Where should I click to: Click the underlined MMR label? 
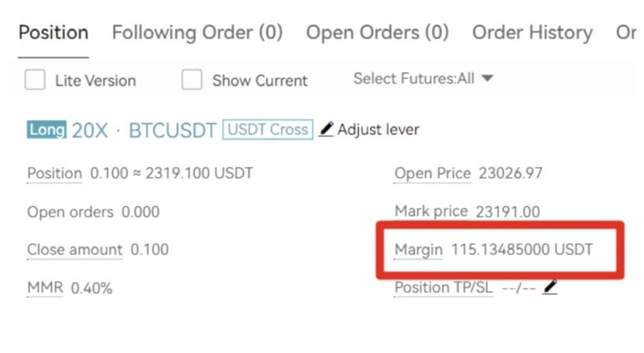45,288
